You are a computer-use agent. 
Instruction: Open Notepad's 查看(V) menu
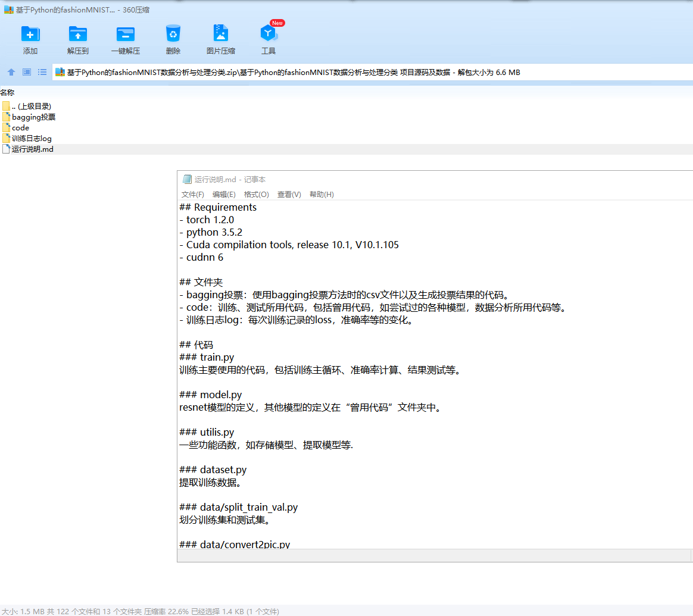[289, 195]
